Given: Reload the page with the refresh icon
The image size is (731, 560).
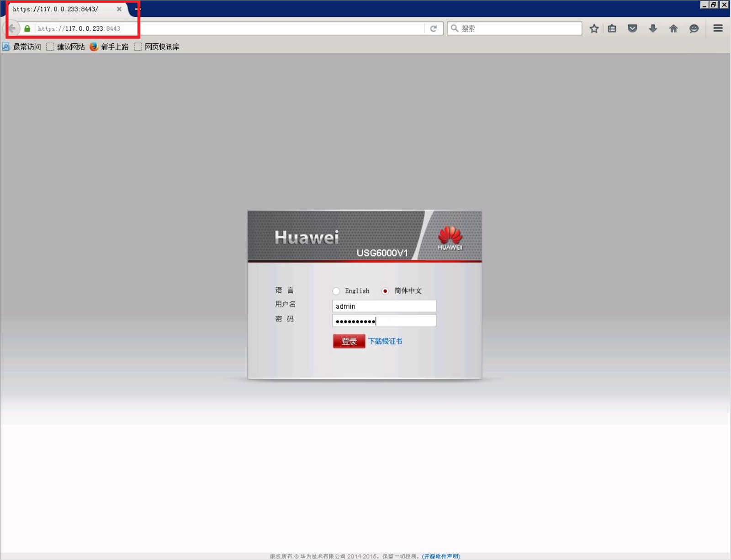Looking at the screenshot, I should pos(434,28).
